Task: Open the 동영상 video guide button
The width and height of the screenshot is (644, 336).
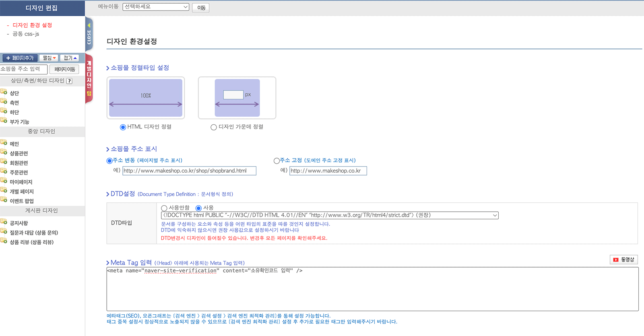Action: coord(624,260)
